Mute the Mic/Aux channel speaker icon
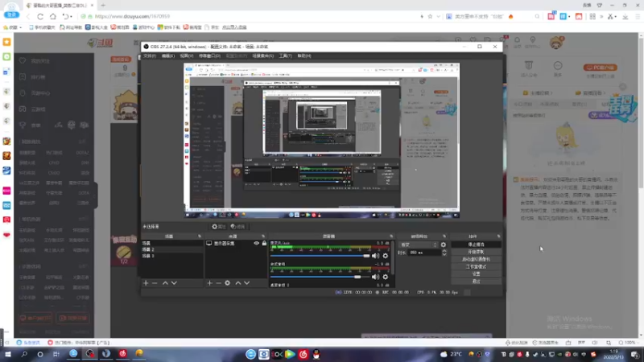The width and height of the screenshot is (644, 362). (x=375, y=256)
